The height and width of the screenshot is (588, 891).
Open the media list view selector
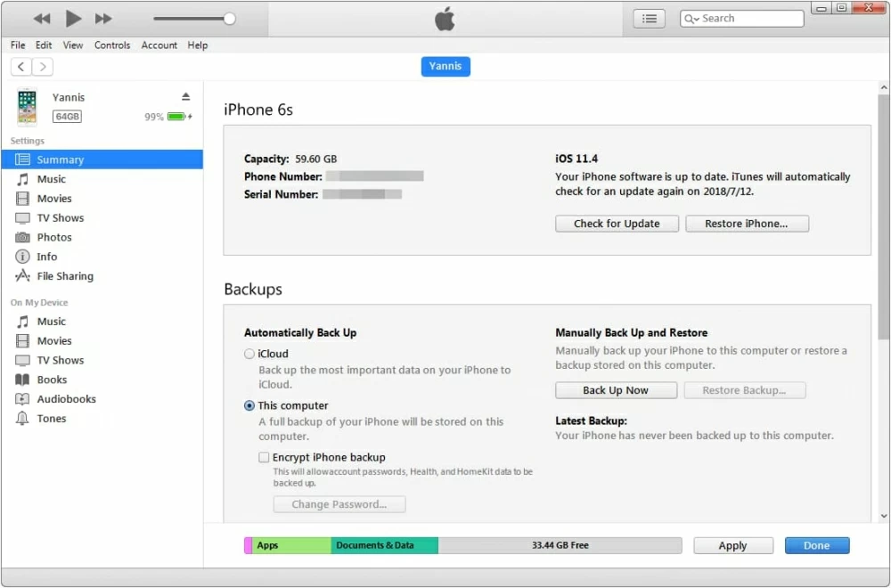pyautogui.click(x=649, y=18)
